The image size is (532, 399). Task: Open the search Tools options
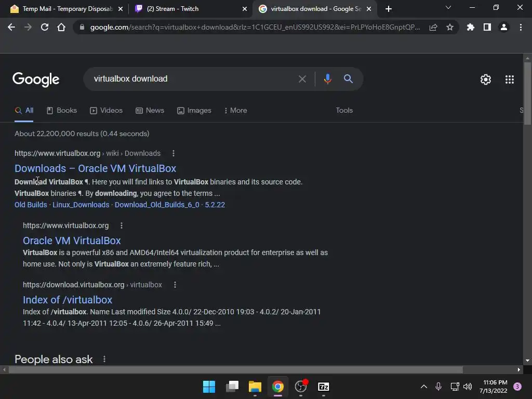coord(344,110)
